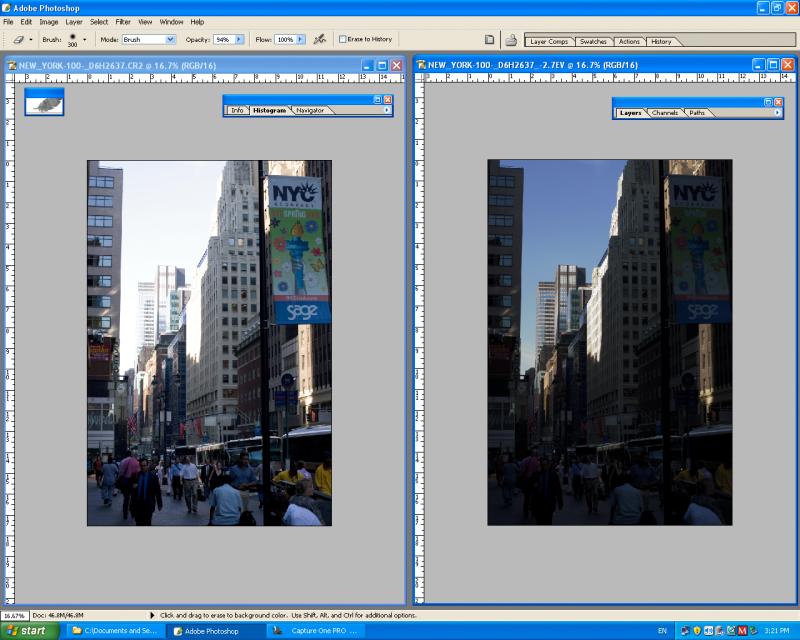Click the 3:21 PM system clock
This screenshot has width=800, height=640.
coord(777,631)
